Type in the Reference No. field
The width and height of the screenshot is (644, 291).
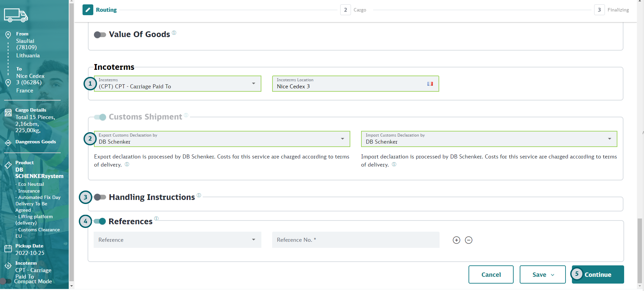pos(355,240)
